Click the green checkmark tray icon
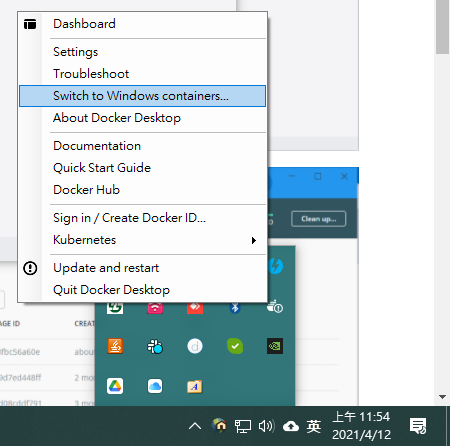The image size is (450, 447). (235, 346)
